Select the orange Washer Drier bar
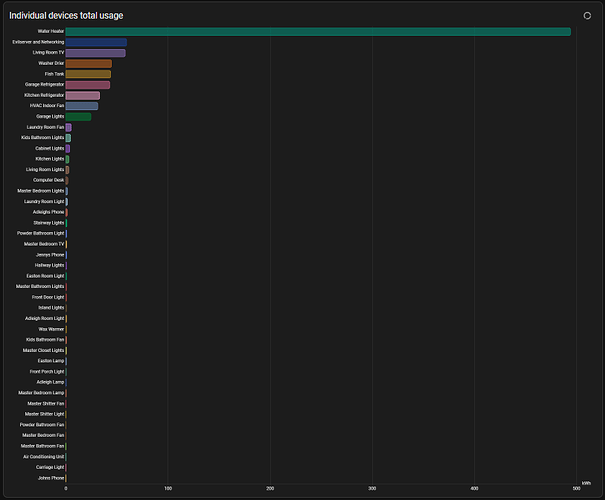The height and width of the screenshot is (500, 605). pos(89,64)
